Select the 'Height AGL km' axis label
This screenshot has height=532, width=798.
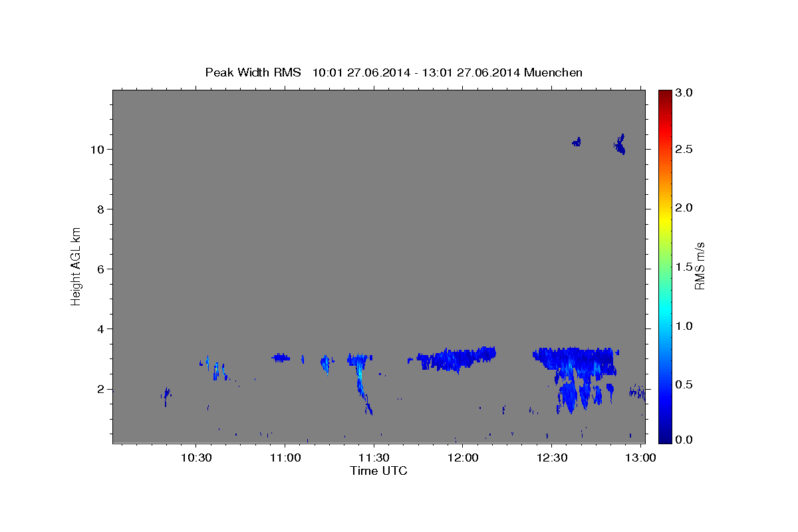(76, 266)
